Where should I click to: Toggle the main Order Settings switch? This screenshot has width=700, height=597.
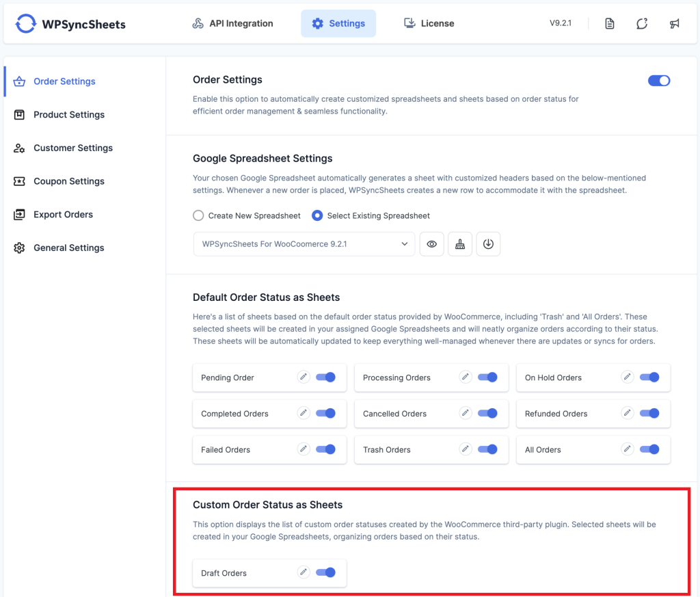pyautogui.click(x=659, y=81)
